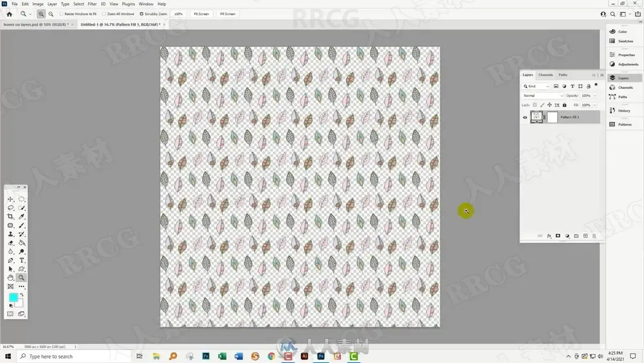644x363 pixels.
Task: Open the layer filter Kind dropdown
Action: click(x=536, y=86)
